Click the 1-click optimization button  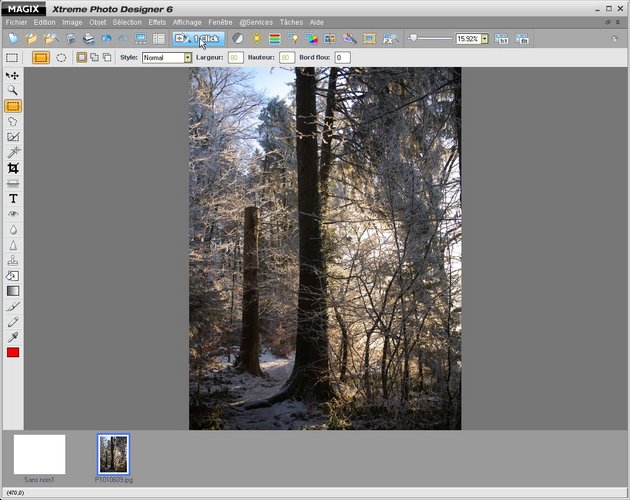(198, 38)
